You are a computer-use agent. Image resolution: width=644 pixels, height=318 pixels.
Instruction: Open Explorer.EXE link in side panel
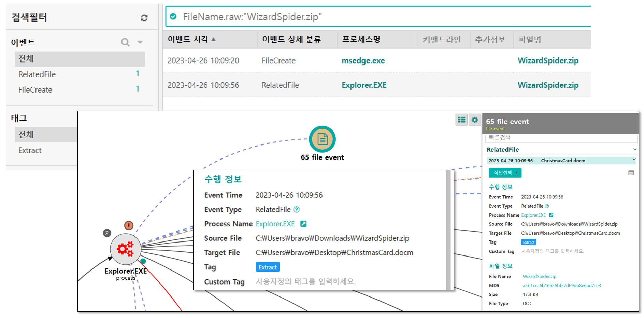[533, 215]
